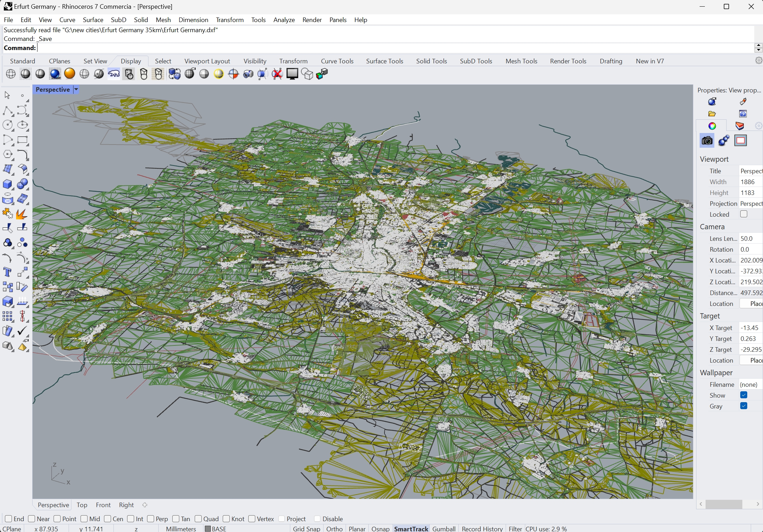Open the Analyze menu
The width and height of the screenshot is (763, 532).
(x=284, y=20)
